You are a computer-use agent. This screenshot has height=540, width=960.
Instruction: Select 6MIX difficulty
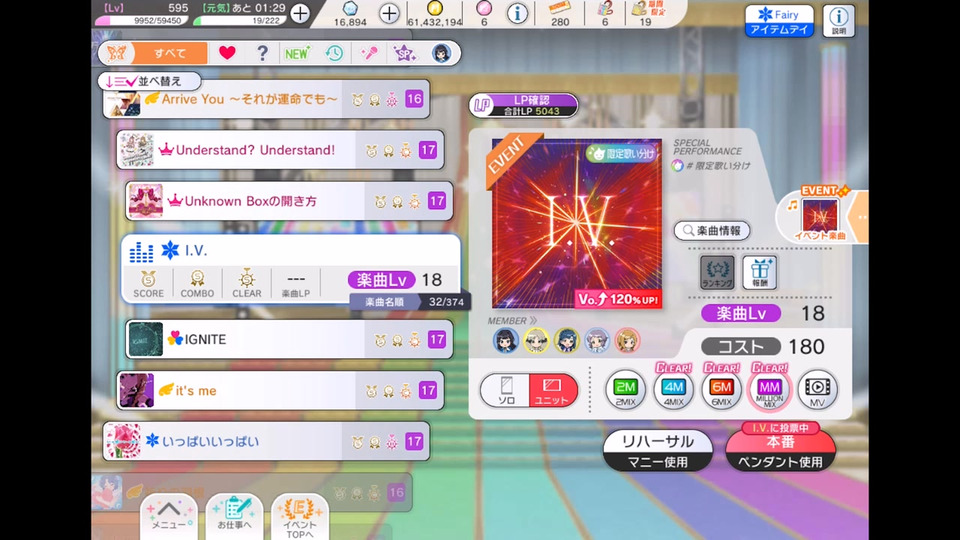(x=721, y=389)
